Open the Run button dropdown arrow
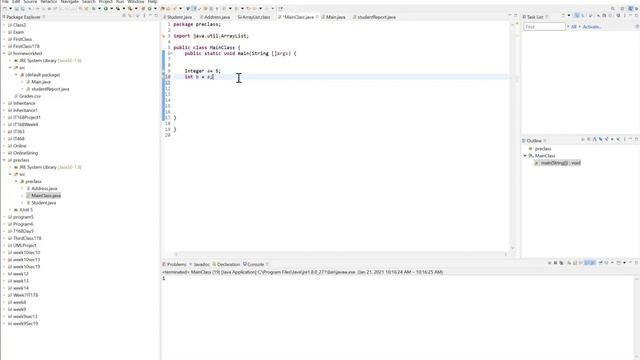This screenshot has height=360, width=640. 111,9
